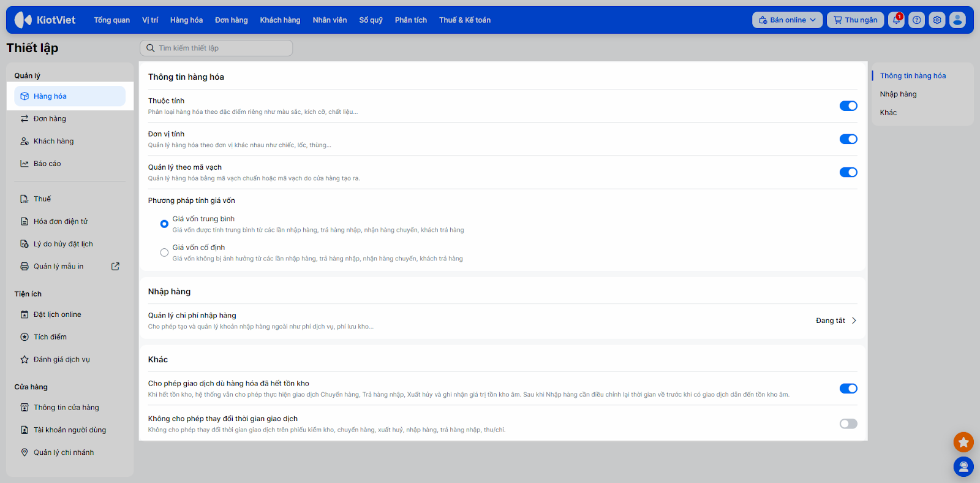
Task: Open the Đơn hàng top menu
Action: 232,20
